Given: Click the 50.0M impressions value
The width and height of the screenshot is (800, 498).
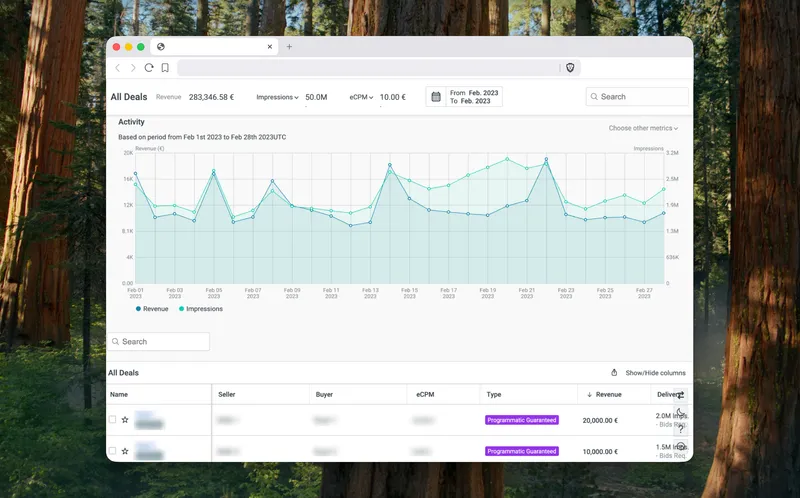Looking at the screenshot, I should click(316, 97).
